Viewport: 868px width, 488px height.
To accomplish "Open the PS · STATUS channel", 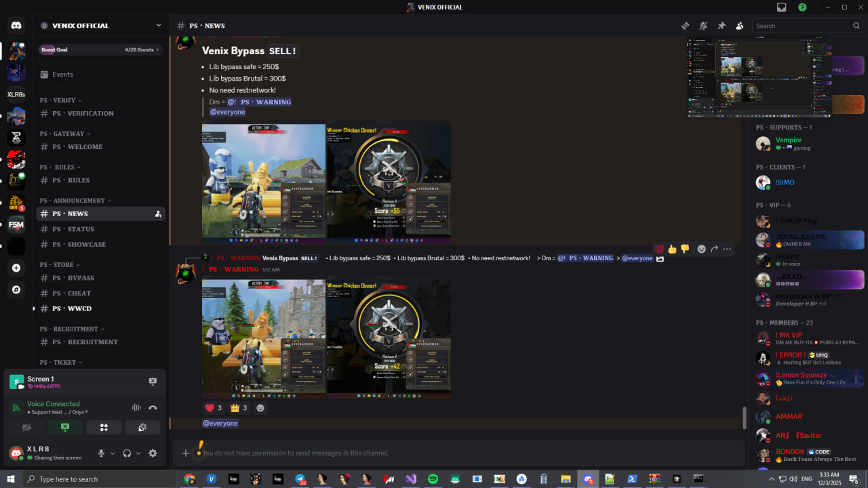I will [x=100, y=229].
